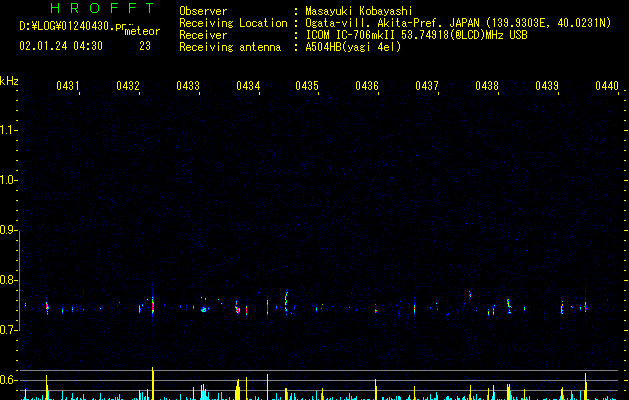Click the 0.9 kHz frequency axis label
The image size is (629, 400).
pos(8,230)
